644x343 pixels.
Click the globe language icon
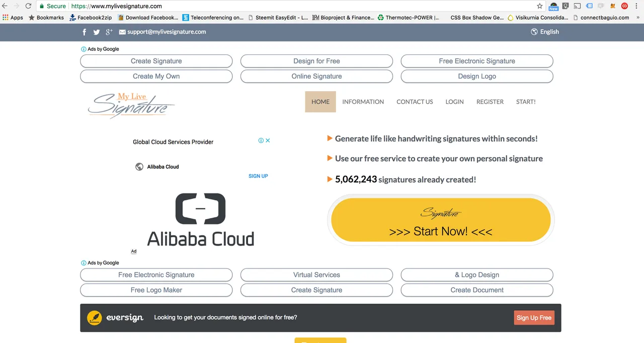(534, 32)
